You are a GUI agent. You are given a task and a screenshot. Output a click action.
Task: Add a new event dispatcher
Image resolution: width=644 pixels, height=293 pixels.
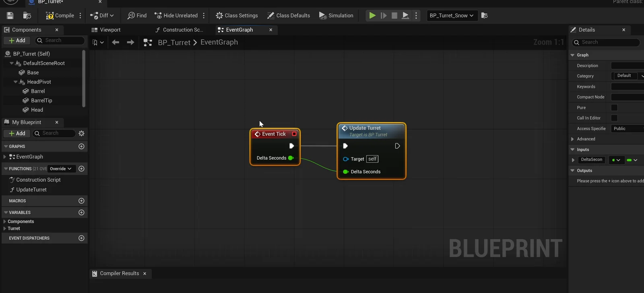(x=81, y=238)
